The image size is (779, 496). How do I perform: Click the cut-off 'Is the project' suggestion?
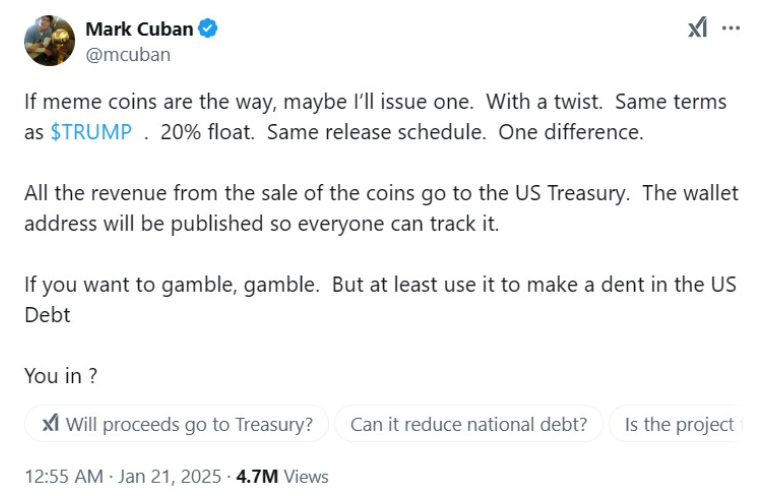pyautogui.click(x=678, y=424)
